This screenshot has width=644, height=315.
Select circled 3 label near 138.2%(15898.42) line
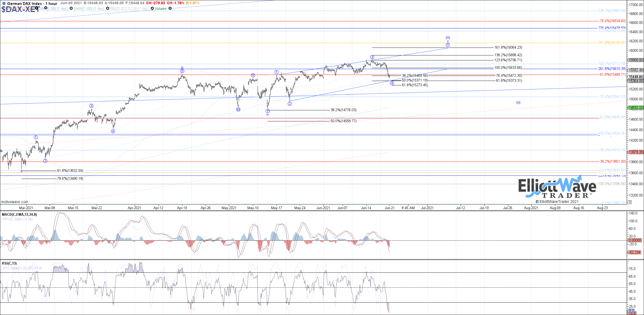pyautogui.click(x=372, y=57)
